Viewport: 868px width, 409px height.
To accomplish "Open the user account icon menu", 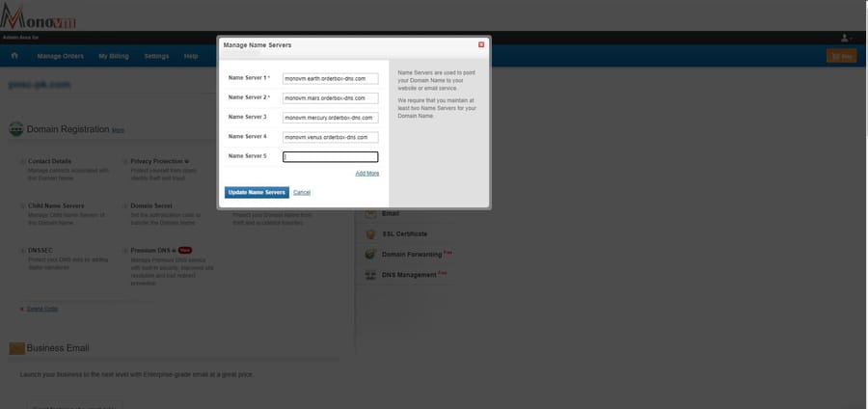I will click(x=847, y=38).
